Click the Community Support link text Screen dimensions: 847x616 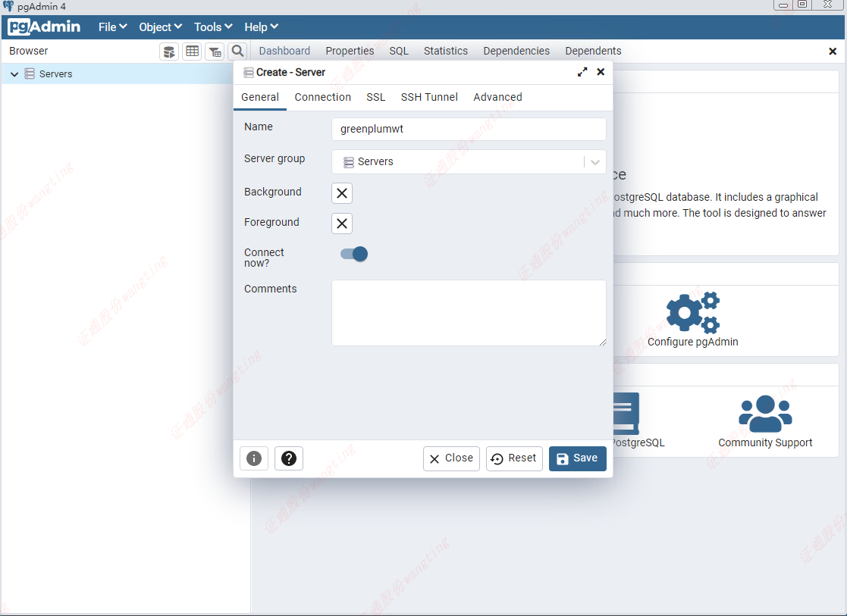765,442
